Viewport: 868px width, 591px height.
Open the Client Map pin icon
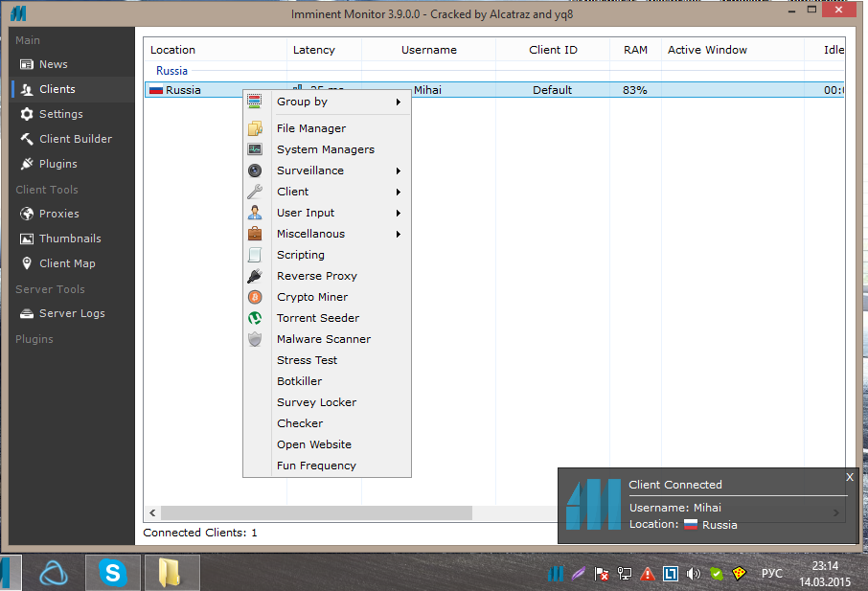27,263
